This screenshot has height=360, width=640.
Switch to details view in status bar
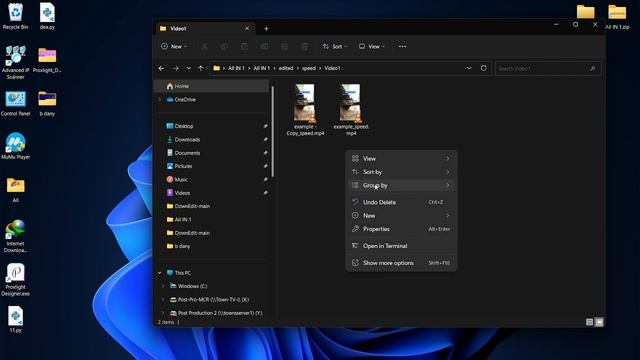coord(589,322)
